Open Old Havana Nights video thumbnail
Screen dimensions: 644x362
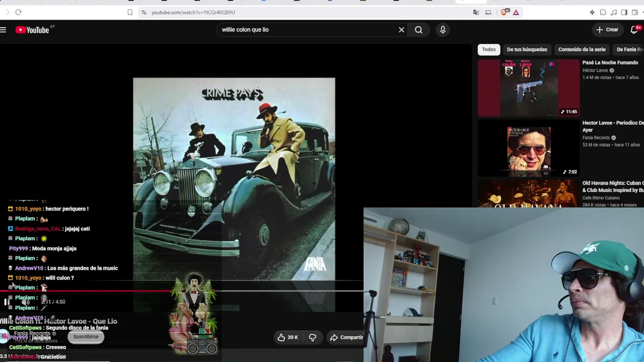coord(528,194)
